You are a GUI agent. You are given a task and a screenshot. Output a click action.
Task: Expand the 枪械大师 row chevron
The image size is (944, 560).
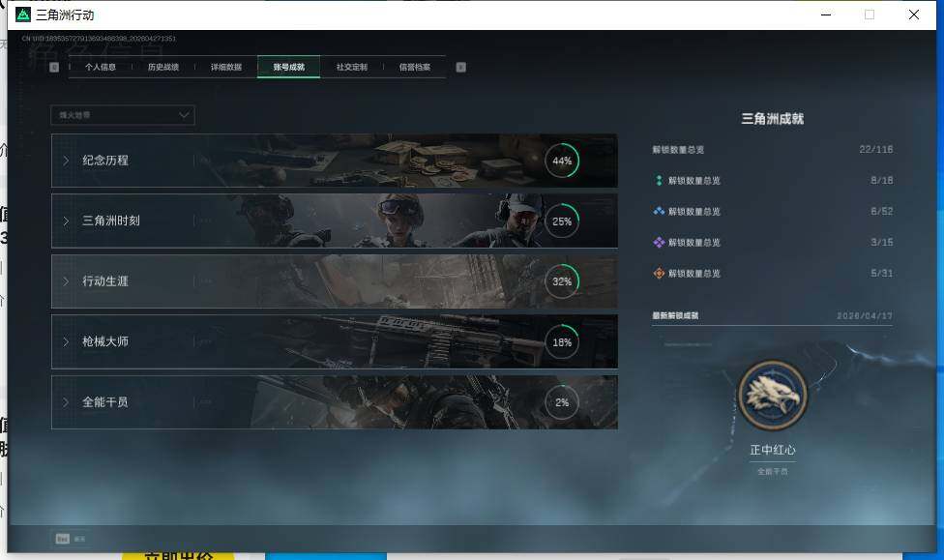[66, 341]
